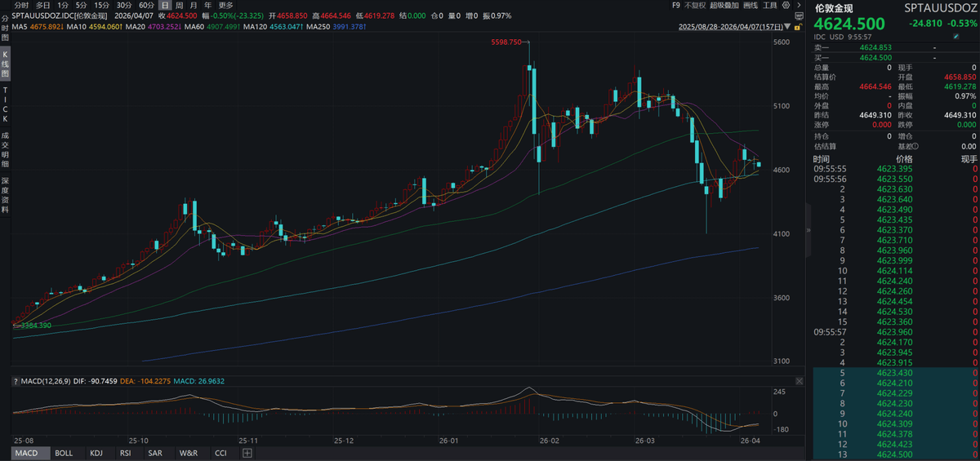
Task: Switch to the BOLL indicator tab
Action: [64, 453]
